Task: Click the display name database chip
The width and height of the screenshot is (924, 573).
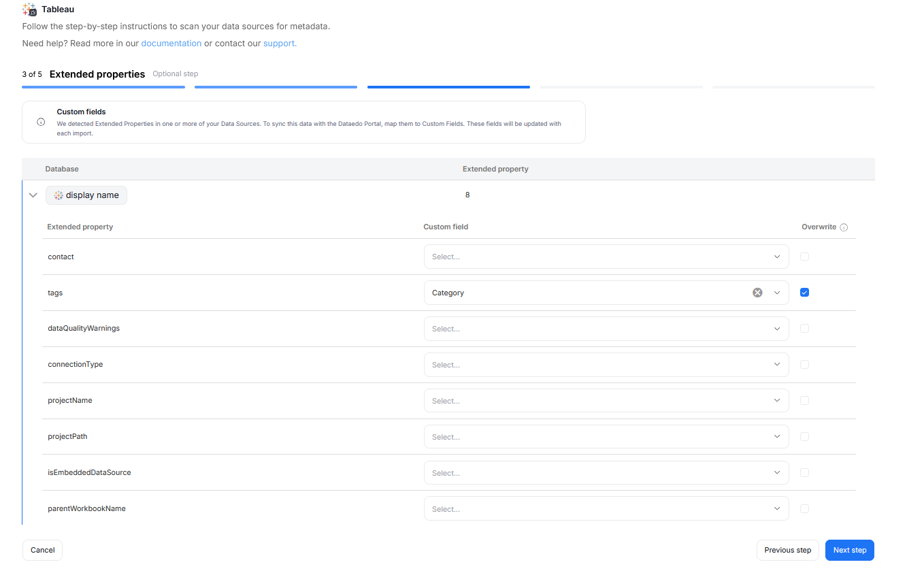Action: tap(86, 195)
